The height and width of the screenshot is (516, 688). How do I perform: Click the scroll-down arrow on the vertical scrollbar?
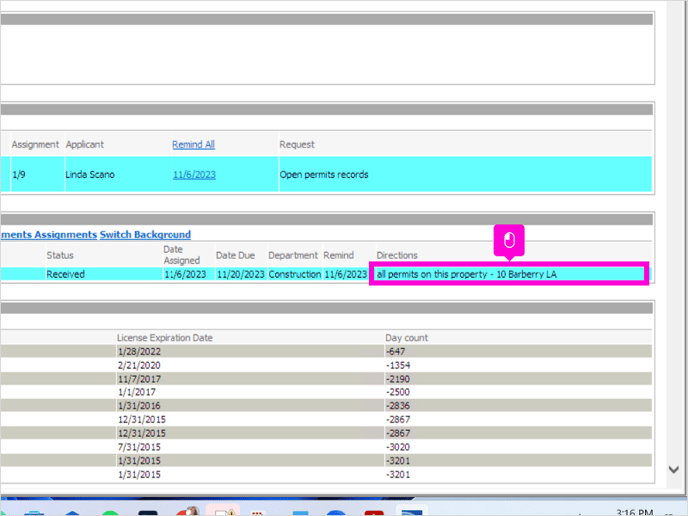[674, 469]
